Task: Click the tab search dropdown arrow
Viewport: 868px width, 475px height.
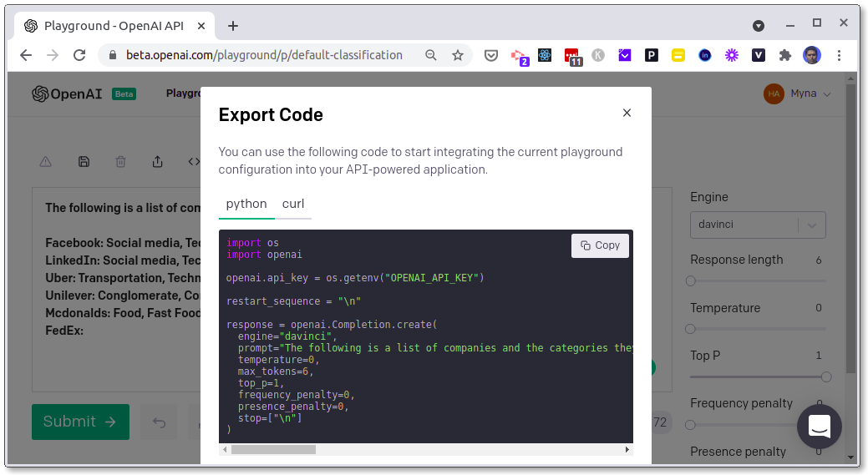Action: pos(759,26)
